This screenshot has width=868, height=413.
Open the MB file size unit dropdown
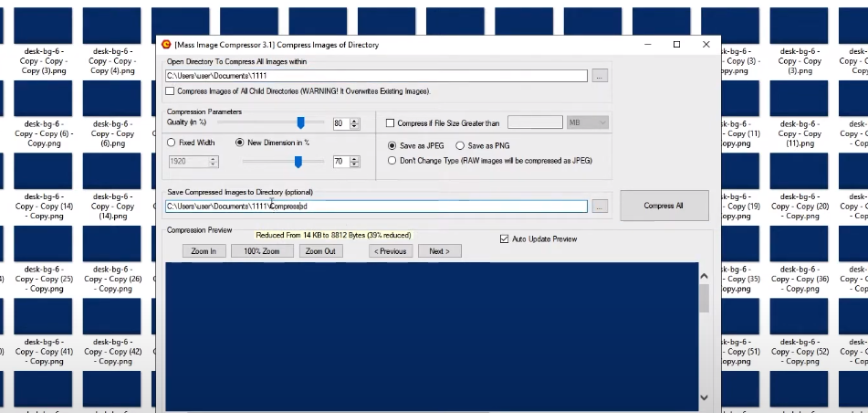[588, 122]
